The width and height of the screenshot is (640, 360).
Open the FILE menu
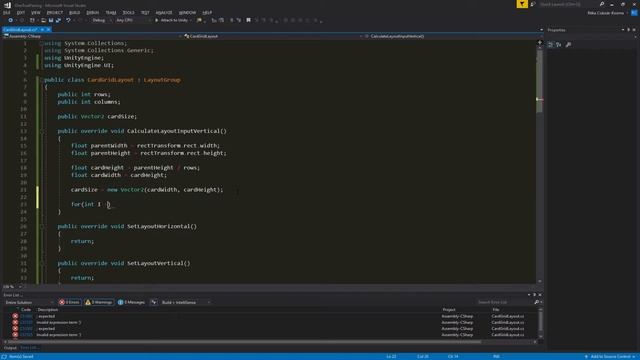(7, 13)
